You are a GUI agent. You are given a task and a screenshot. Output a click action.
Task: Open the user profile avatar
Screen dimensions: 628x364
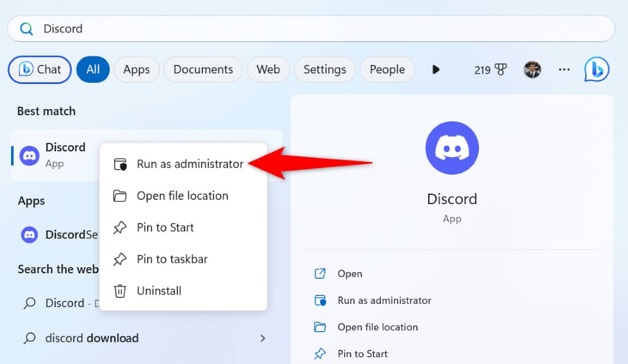532,70
